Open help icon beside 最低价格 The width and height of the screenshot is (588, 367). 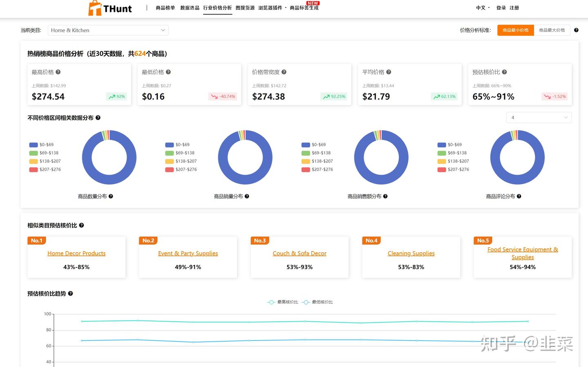168,72
